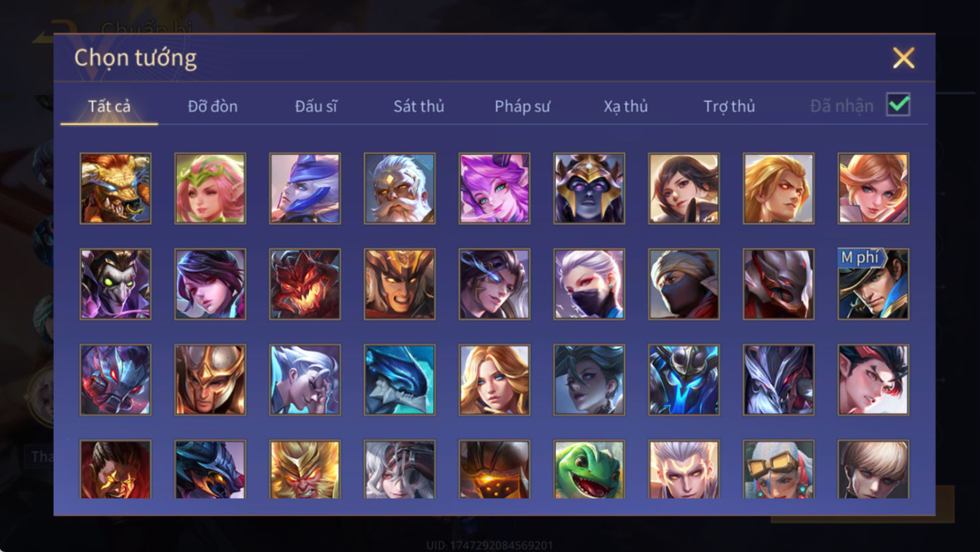Pick the green frog hero portrait
Image resolution: width=980 pixels, height=552 pixels.
(589, 469)
